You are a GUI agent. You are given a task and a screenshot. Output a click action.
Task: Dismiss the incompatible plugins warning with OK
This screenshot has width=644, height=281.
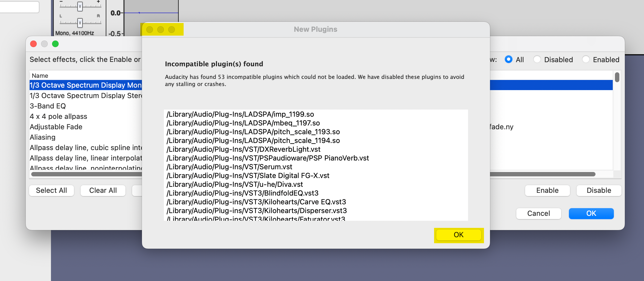458,235
